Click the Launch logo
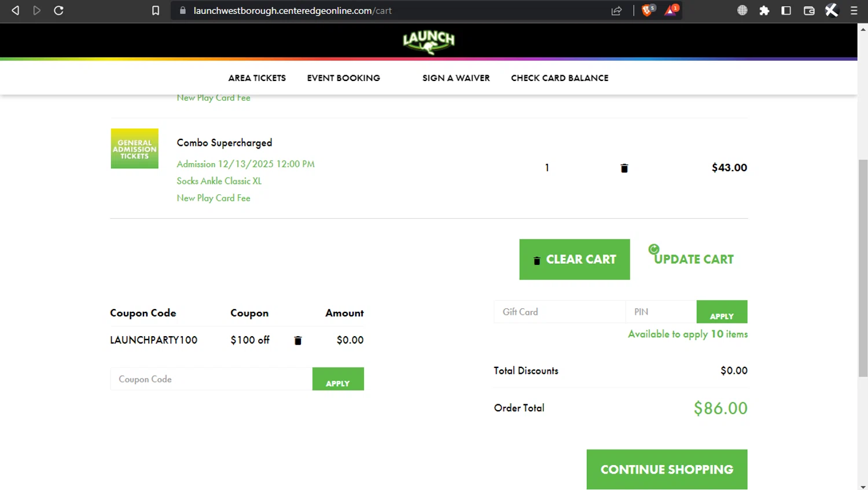This screenshot has width=868, height=490. point(429,41)
